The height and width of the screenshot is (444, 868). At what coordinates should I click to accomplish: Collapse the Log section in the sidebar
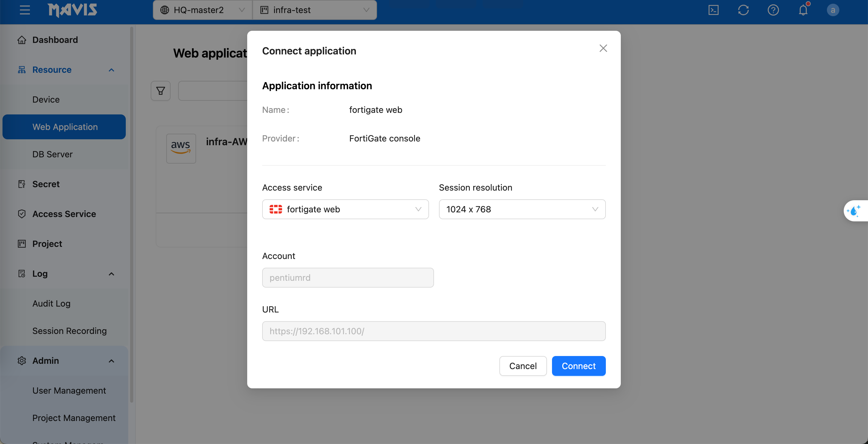point(111,274)
